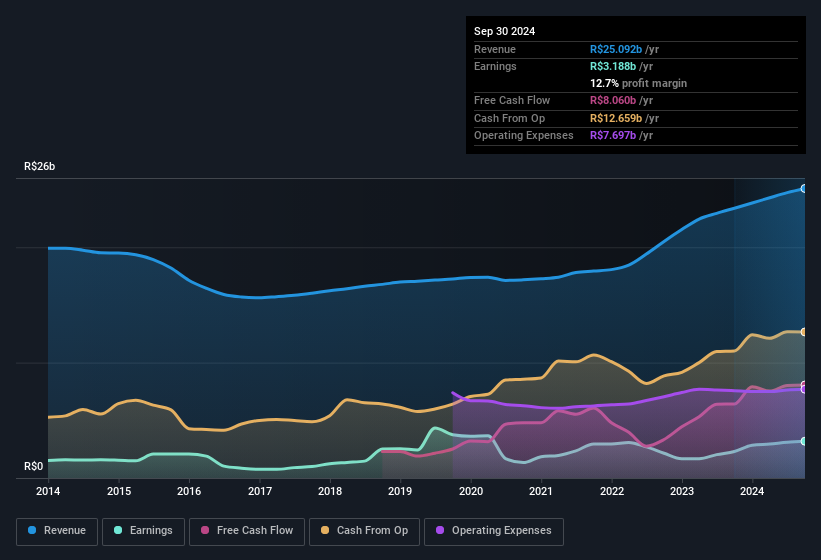The width and height of the screenshot is (821, 560).
Task: Click the 2021 x-axis label
Action: click(541, 491)
